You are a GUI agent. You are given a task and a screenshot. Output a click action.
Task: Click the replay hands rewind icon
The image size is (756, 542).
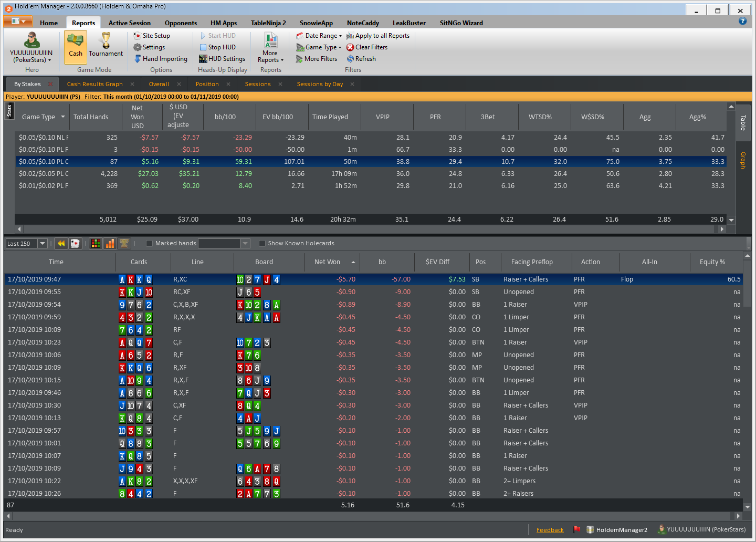[x=61, y=243]
